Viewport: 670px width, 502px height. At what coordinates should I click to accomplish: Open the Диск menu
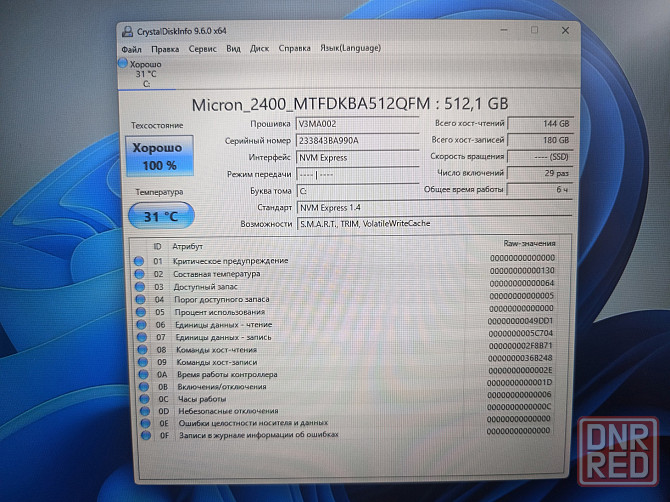click(259, 48)
